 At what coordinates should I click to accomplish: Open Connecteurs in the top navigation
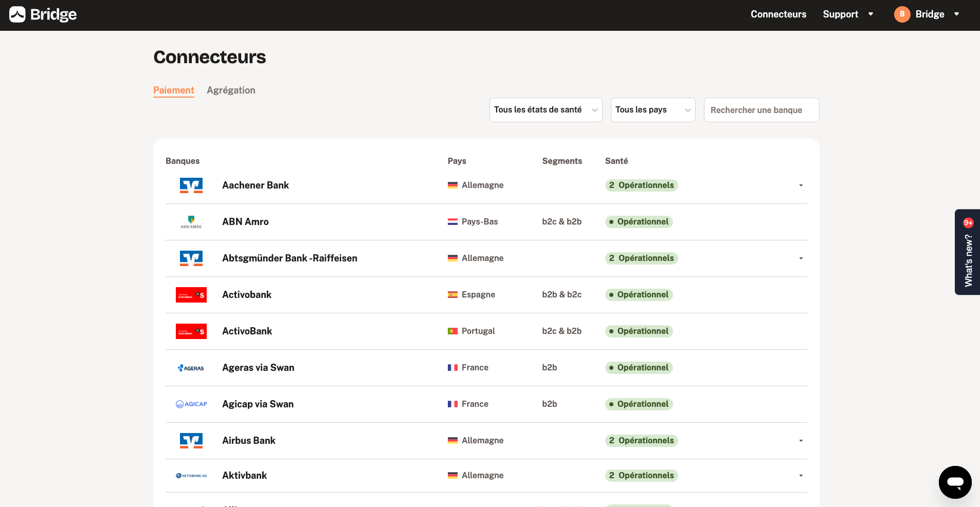(x=778, y=14)
